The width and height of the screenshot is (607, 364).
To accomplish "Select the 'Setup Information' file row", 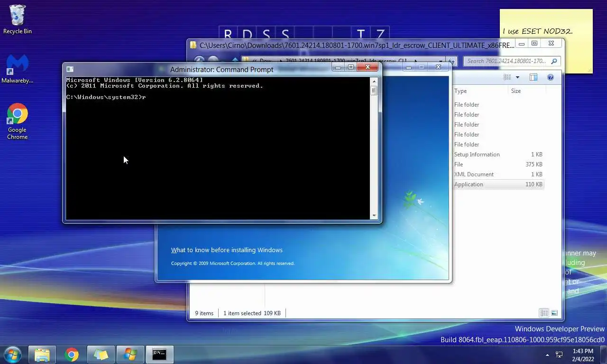I will pos(498,155).
